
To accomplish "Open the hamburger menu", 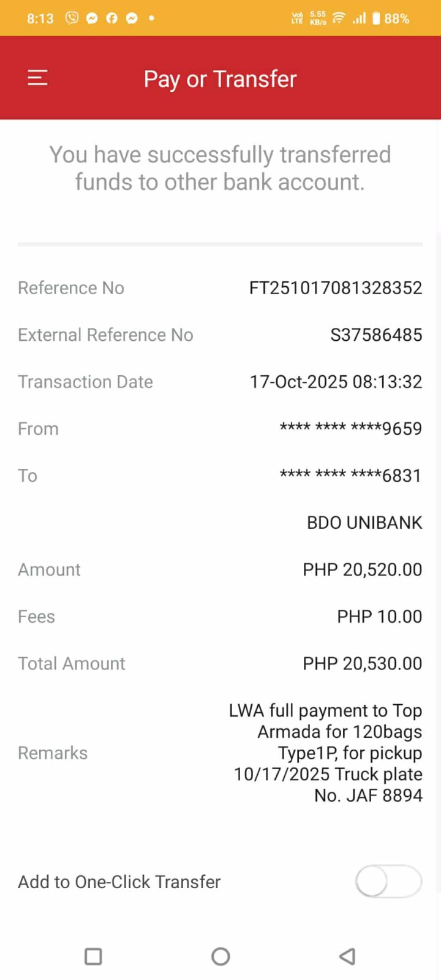I will tap(37, 78).
